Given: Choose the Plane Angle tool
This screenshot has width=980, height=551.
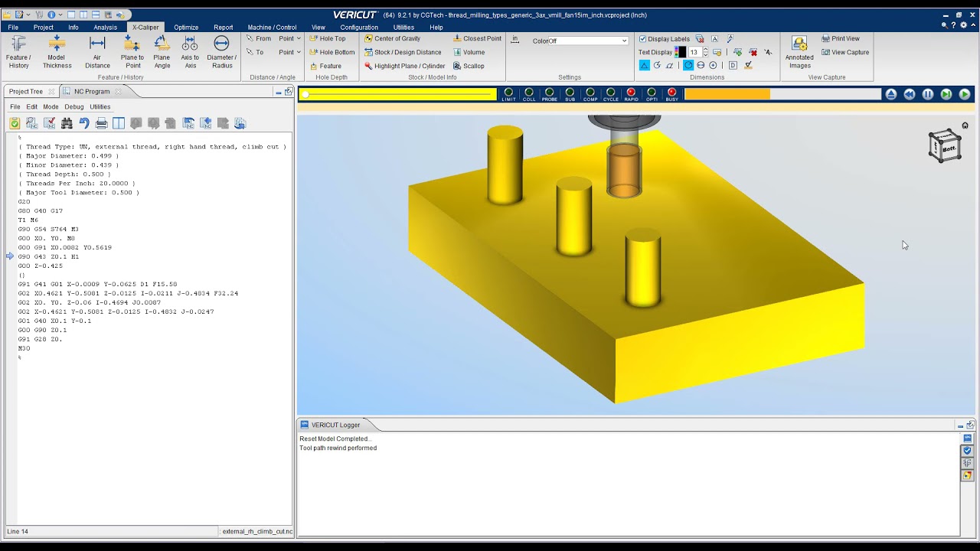Looking at the screenshot, I should point(162,52).
